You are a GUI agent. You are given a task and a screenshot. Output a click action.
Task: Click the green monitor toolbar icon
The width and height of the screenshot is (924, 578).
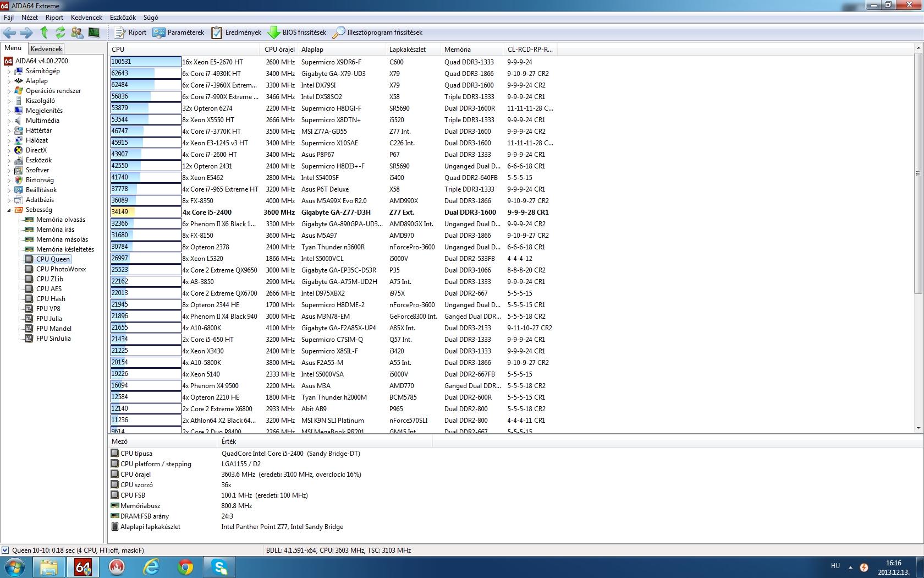tap(94, 32)
